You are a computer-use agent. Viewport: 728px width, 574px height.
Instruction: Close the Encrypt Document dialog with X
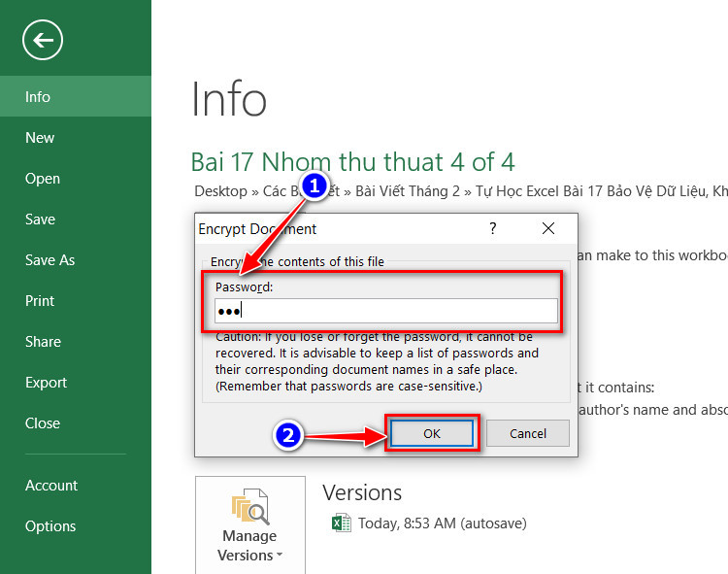click(x=548, y=228)
